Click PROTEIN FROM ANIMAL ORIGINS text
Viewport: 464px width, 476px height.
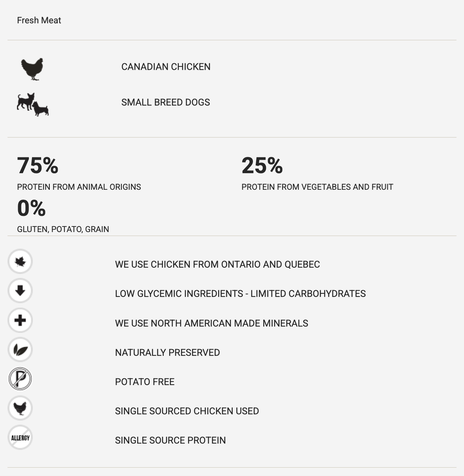(79, 187)
